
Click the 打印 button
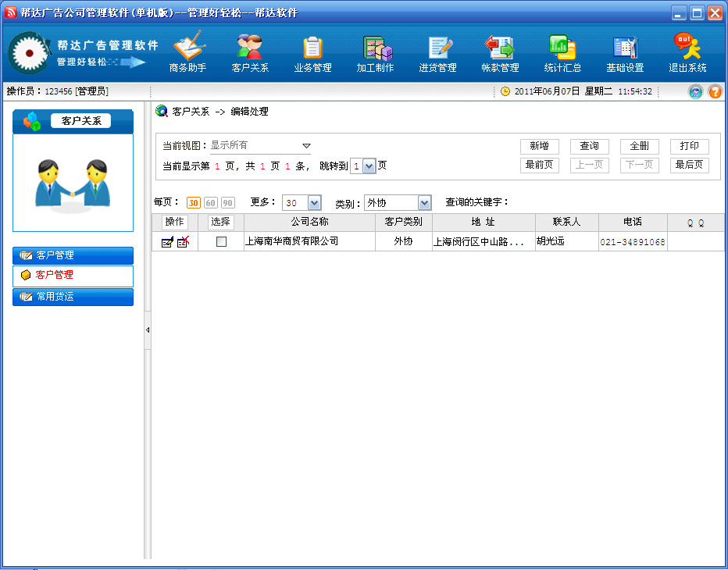(690, 146)
